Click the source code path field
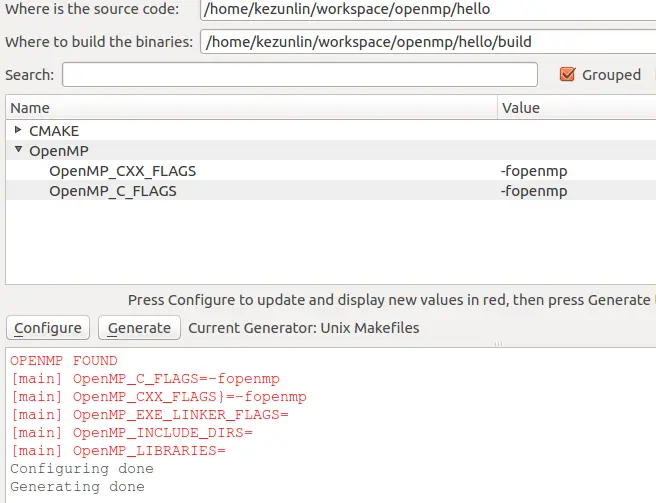Screen dimensions: 656x503 click(x=428, y=9)
